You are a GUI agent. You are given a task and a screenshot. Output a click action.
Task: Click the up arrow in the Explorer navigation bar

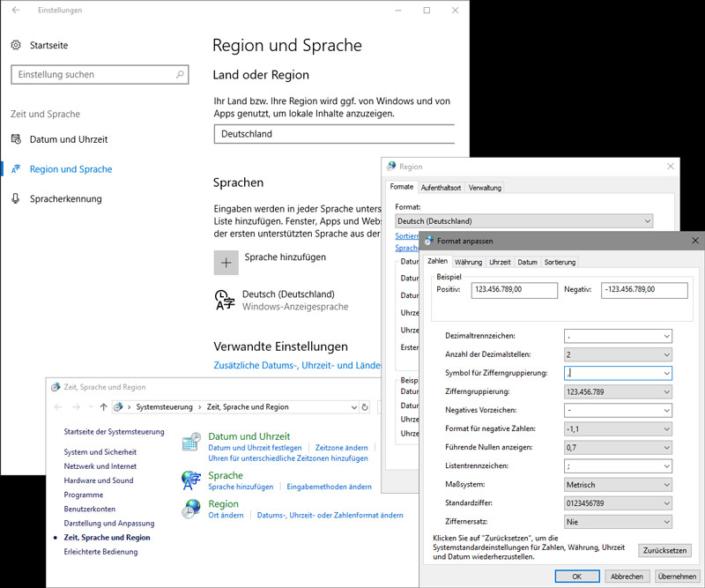tap(103, 407)
